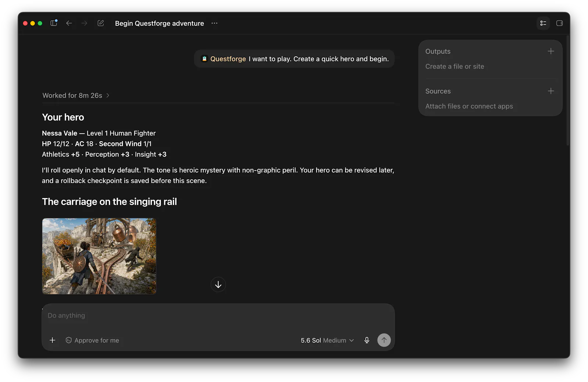Screen dimensions: 588x382
Task: Close the window with red button
Action: (x=25, y=23)
